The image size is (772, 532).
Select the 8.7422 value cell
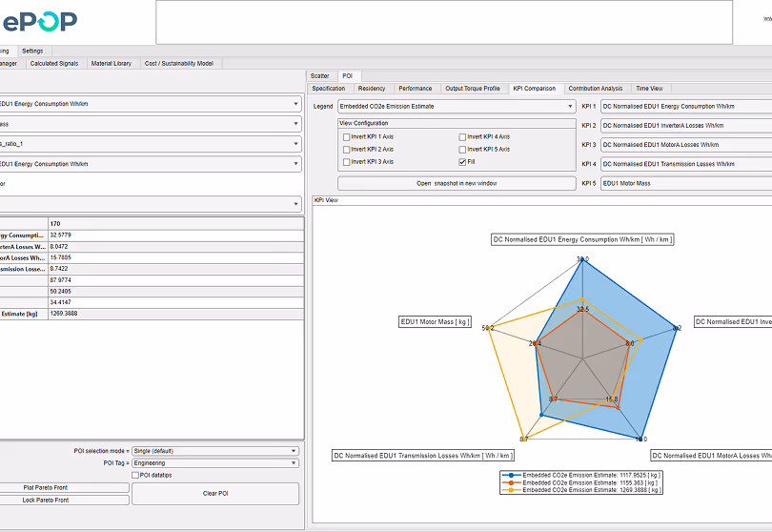pos(175,269)
